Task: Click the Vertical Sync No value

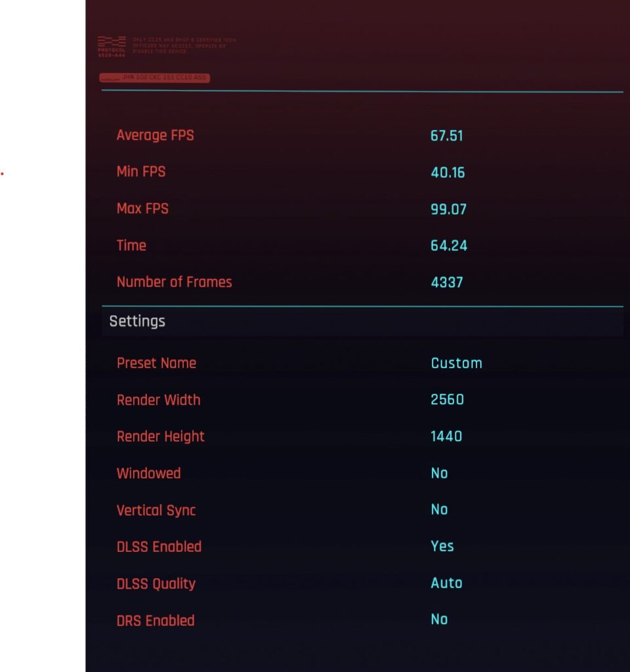Action: click(x=439, y=510)
